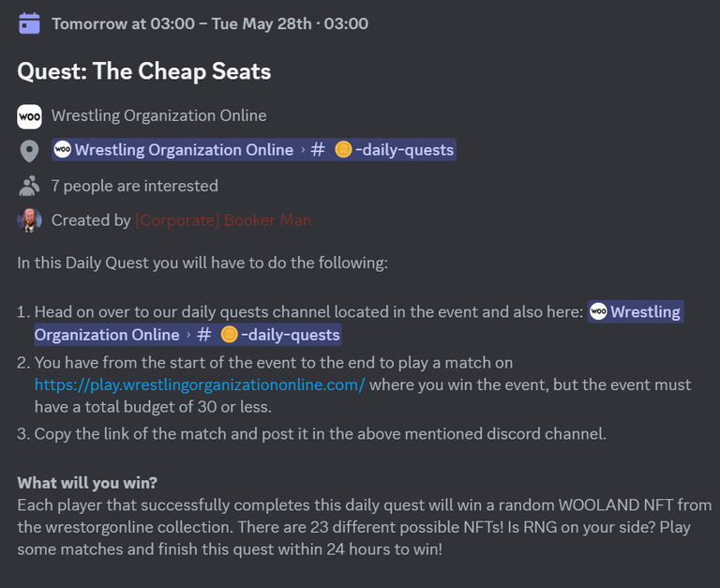
Task: Click WOO icon in step one mention
Action: 598,311
